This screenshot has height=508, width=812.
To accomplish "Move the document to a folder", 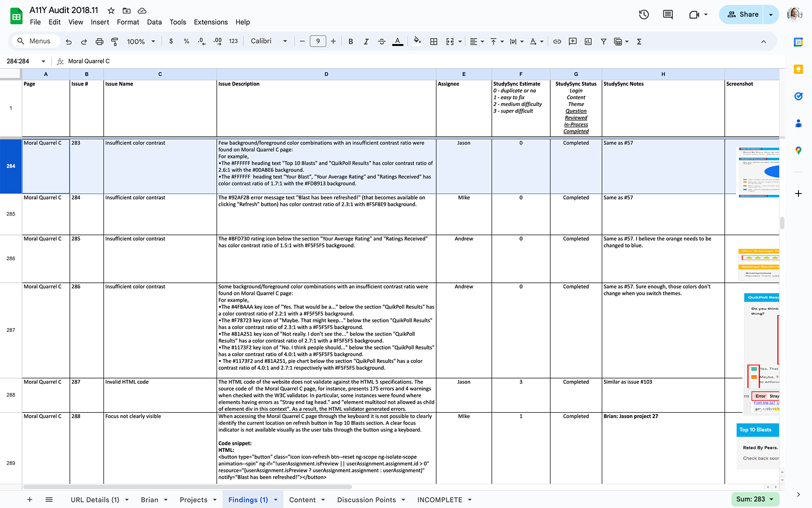I will [127, 10].
